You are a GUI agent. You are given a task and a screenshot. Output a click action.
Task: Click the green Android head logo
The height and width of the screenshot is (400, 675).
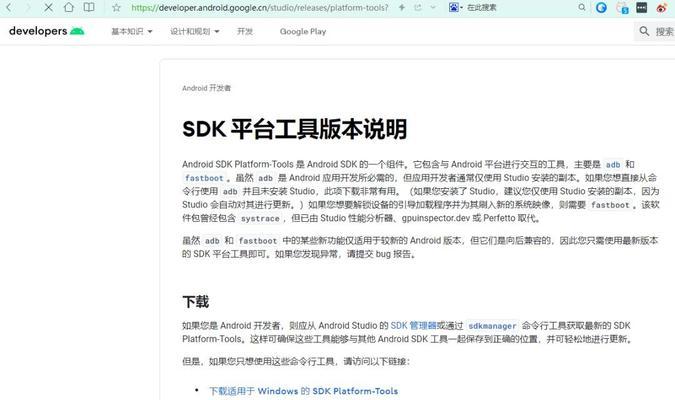(77, 31)
